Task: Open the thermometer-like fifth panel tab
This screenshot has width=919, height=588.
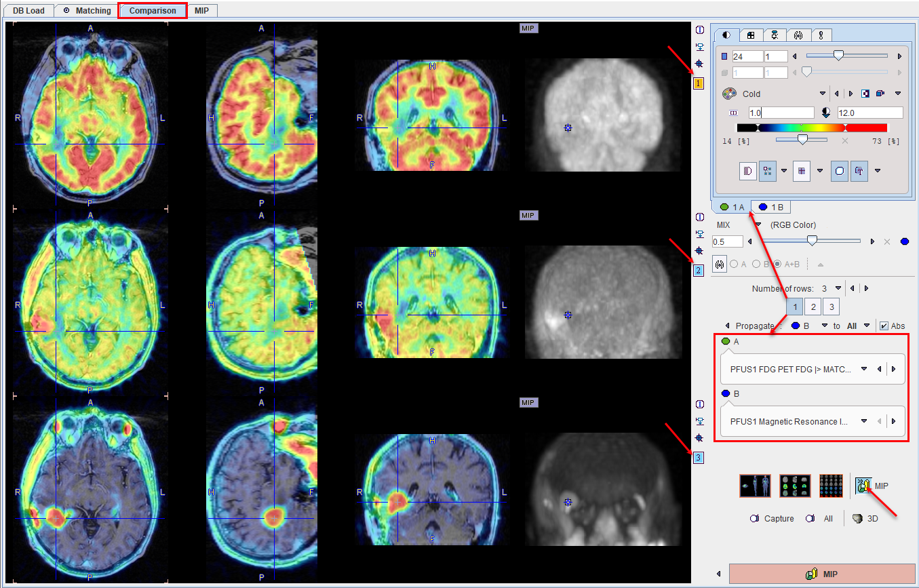Action: (821, 35)
